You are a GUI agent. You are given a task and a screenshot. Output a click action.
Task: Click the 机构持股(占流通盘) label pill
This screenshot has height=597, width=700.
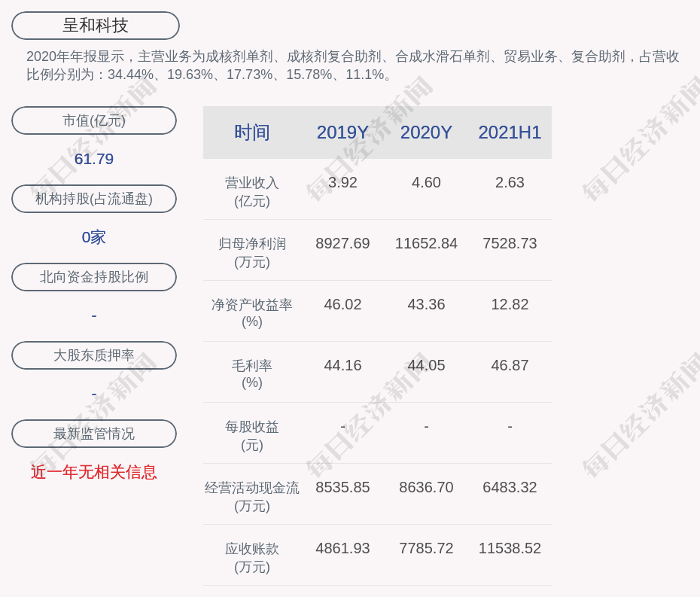click(x=94, y=199)
